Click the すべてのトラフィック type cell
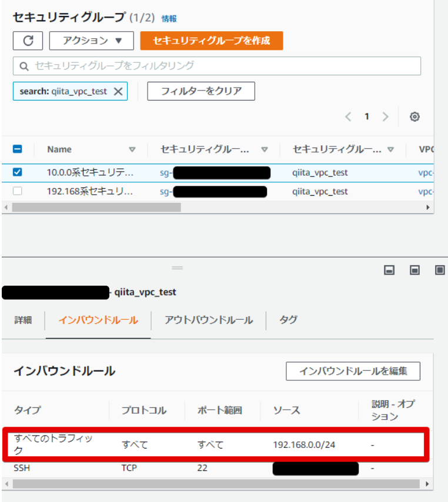This screenshot has height=502, width=448. pos(53,444)
